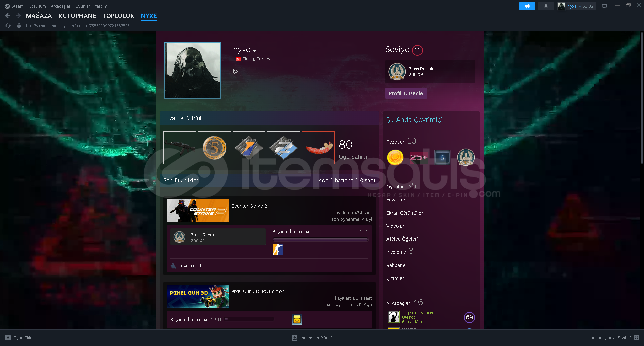Open the Arkadaşlar 46 link
644x346 pixels.
(x=404, y=303)
